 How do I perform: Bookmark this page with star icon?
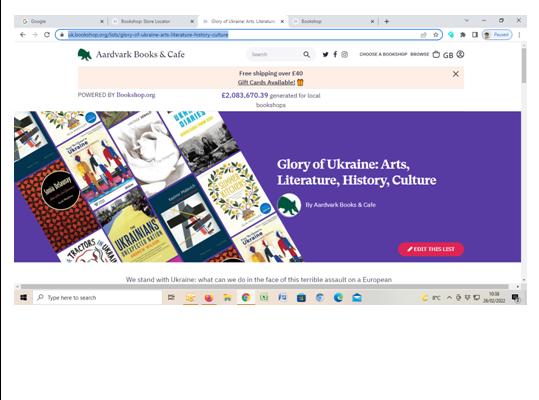[x=436, y=35]
